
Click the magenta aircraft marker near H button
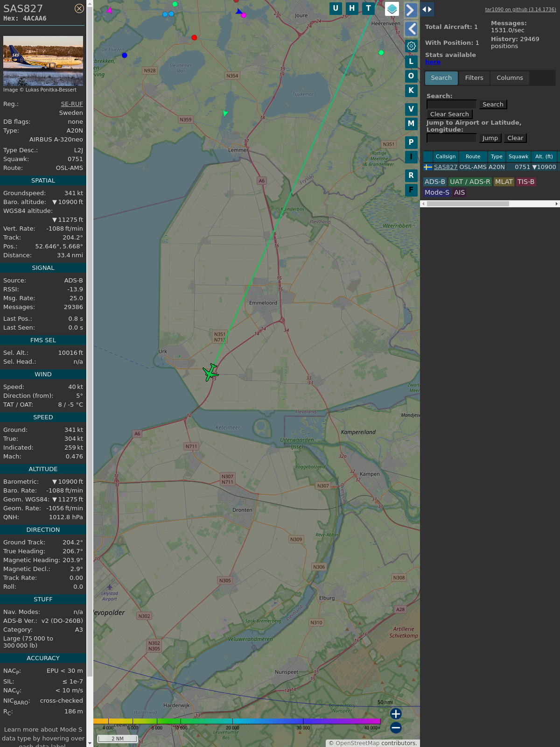(244, 15)
